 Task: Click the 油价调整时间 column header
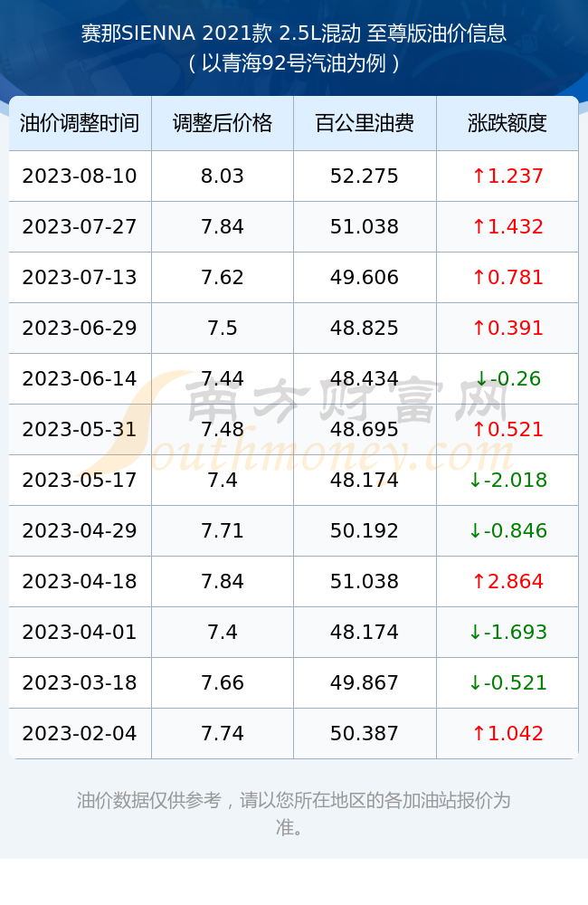[80, 123]
